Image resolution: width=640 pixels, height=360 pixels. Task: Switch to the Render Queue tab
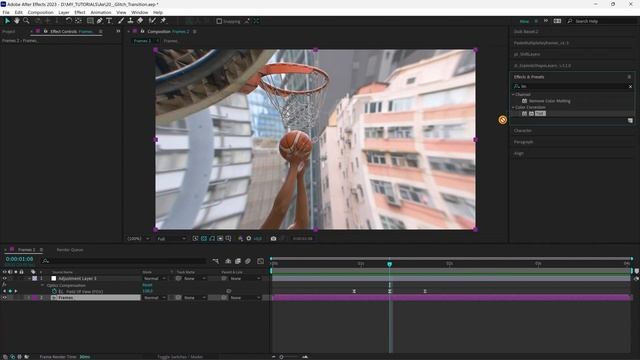(x=70, y=249)
